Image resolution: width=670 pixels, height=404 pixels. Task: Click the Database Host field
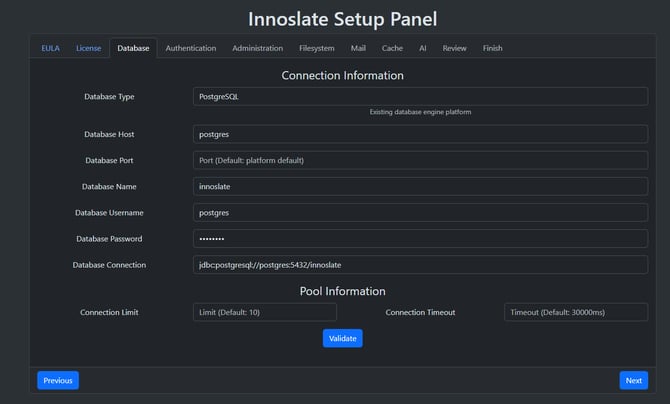(x=420, y=134)
